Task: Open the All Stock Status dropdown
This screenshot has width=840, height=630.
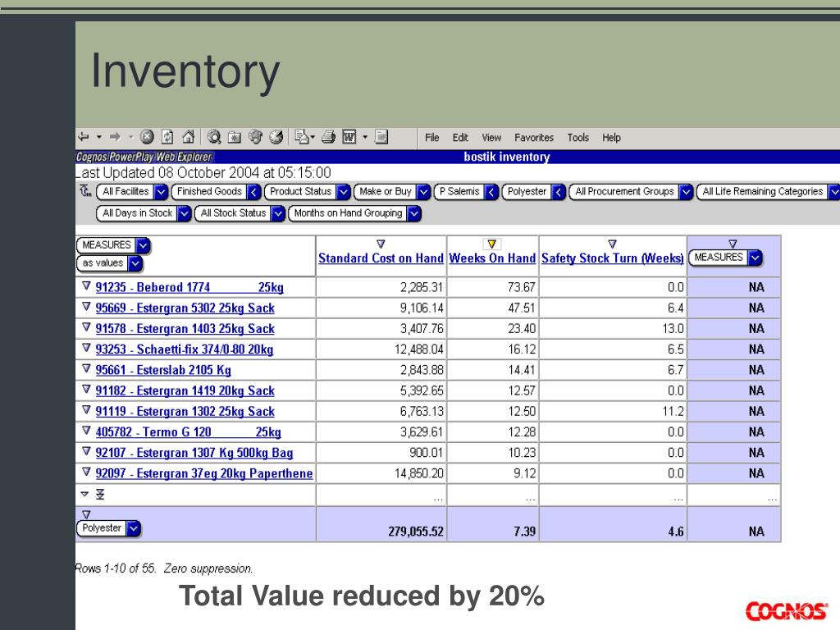Action: tap(277, 213)
